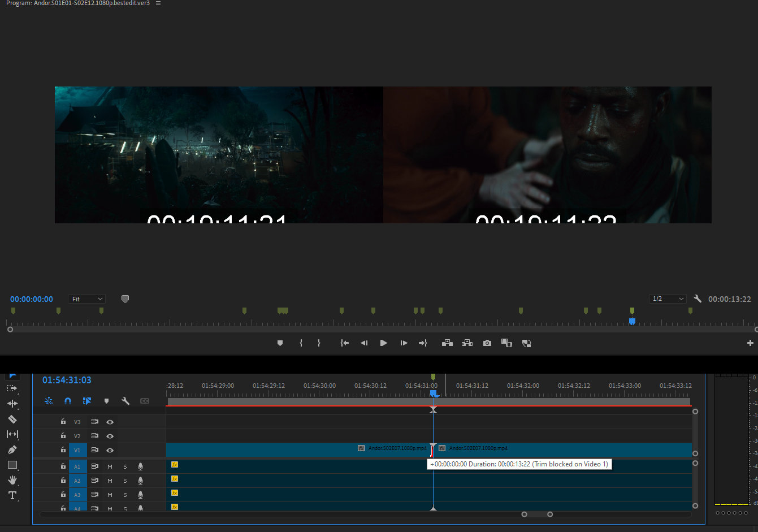Open program monitor settings wrench
This screenshot has width=758, height=532.
pos(698,299)
